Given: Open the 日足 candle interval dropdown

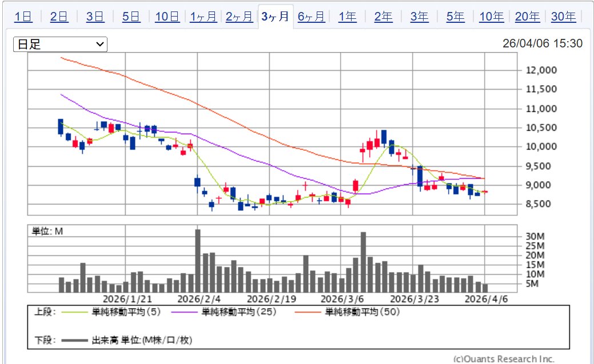Looking at the screenshot, I should coord(60,45).
